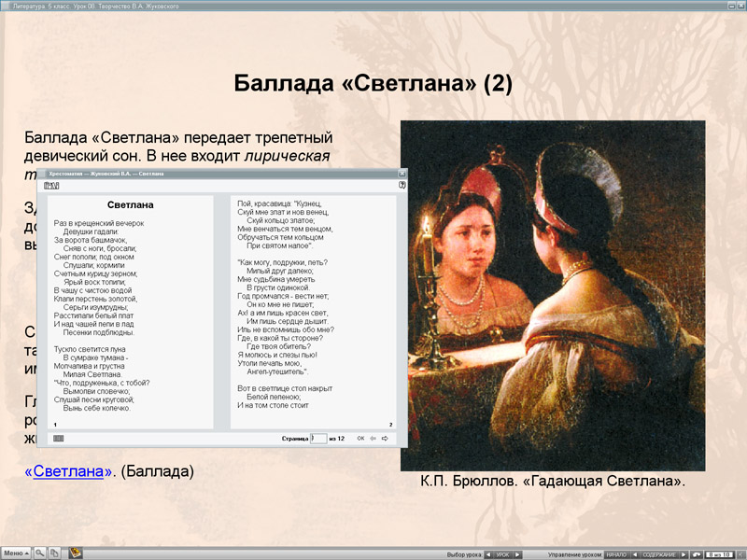Click the page layout icon at reader bottom left

pyautogui.click(x=59, y=438)
